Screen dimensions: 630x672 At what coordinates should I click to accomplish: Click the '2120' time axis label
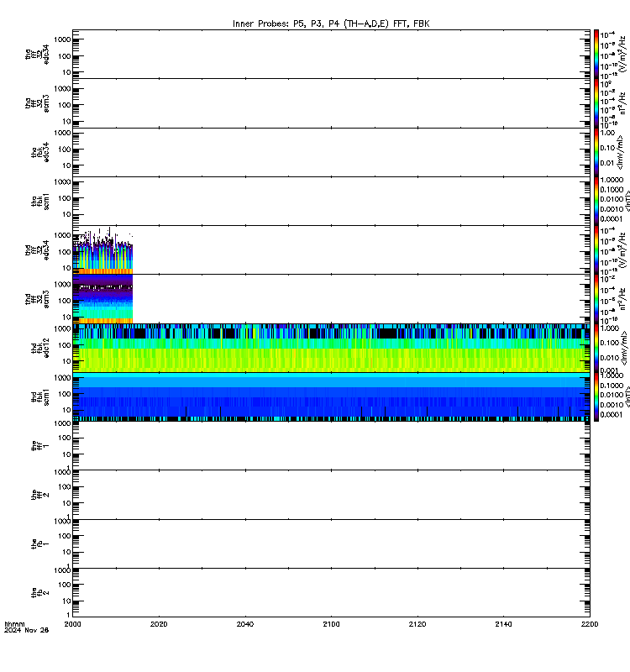(417, 624)
